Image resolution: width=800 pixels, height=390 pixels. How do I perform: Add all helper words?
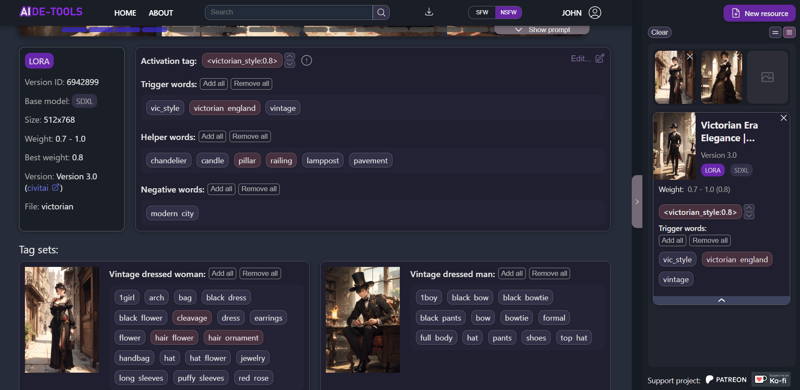click(x=213, y=136)
